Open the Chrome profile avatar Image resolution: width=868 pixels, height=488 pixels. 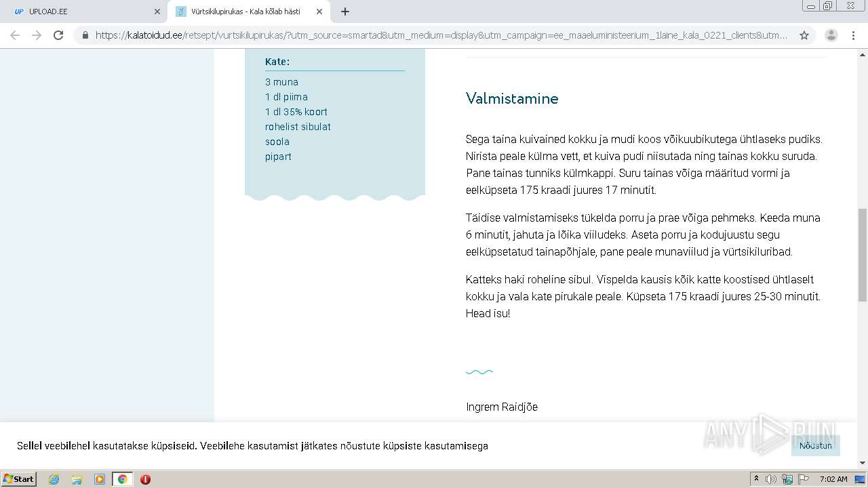pyautogui.click(x=831, y=35)
